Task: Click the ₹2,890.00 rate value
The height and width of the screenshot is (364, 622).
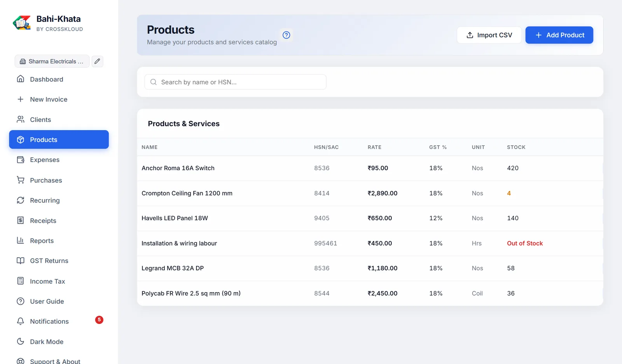Action: pos(383,193)
